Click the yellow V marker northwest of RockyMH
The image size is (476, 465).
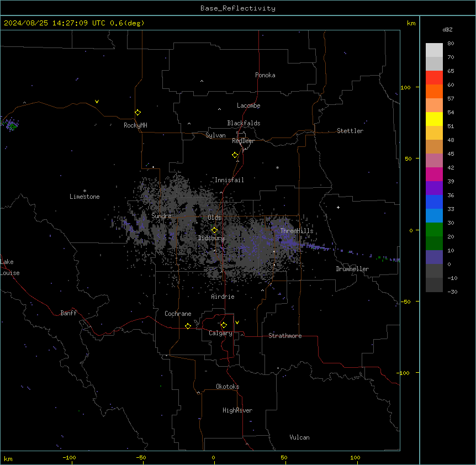coord(97,102)
